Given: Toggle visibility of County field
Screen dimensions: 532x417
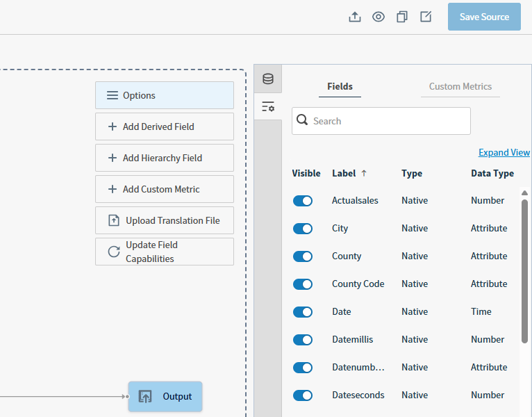Looking at the screenshot, I should coord(303,256).
